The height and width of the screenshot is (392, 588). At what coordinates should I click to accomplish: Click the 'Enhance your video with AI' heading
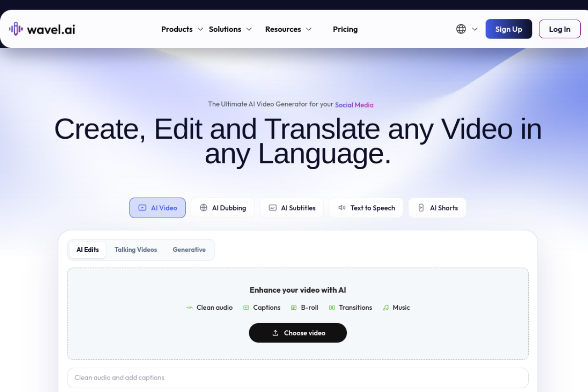click(x=298, y=290)
